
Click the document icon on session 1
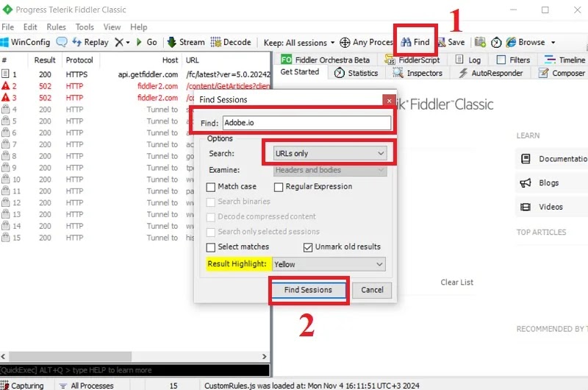coord(5,74)
